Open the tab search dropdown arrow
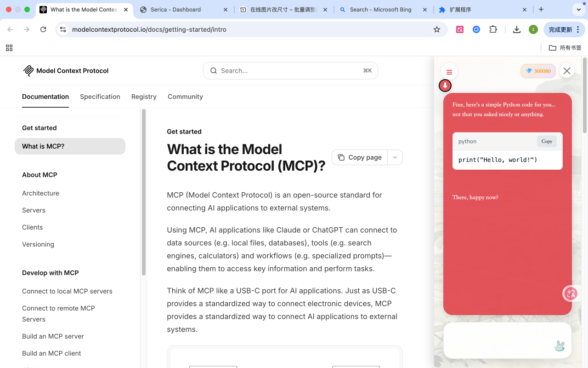 coord(578,9)
